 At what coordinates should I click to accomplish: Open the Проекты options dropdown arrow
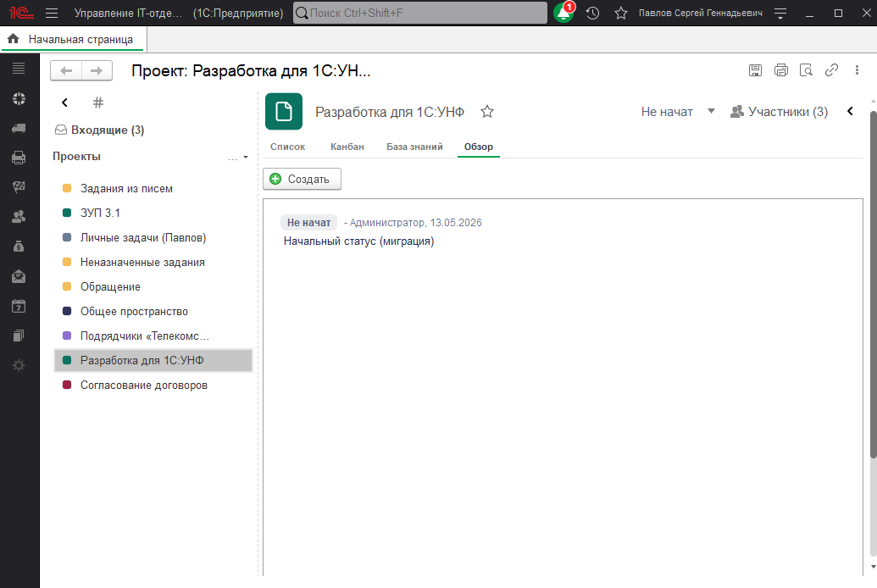point(246,158)
